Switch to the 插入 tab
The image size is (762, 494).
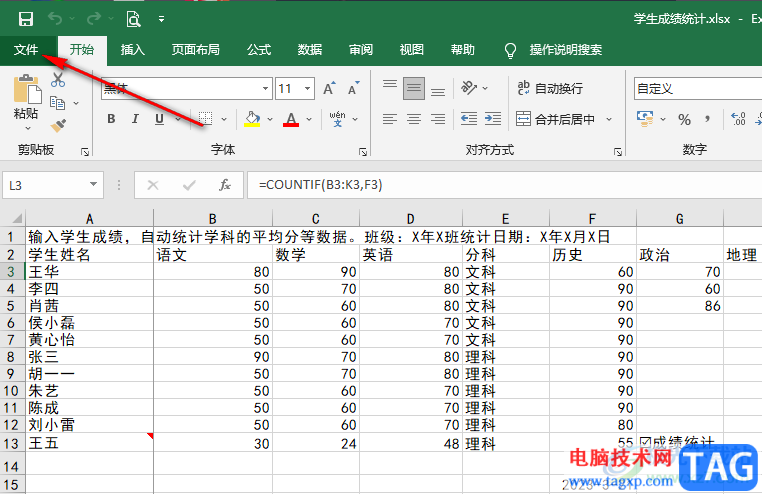[x=133, y=50]
